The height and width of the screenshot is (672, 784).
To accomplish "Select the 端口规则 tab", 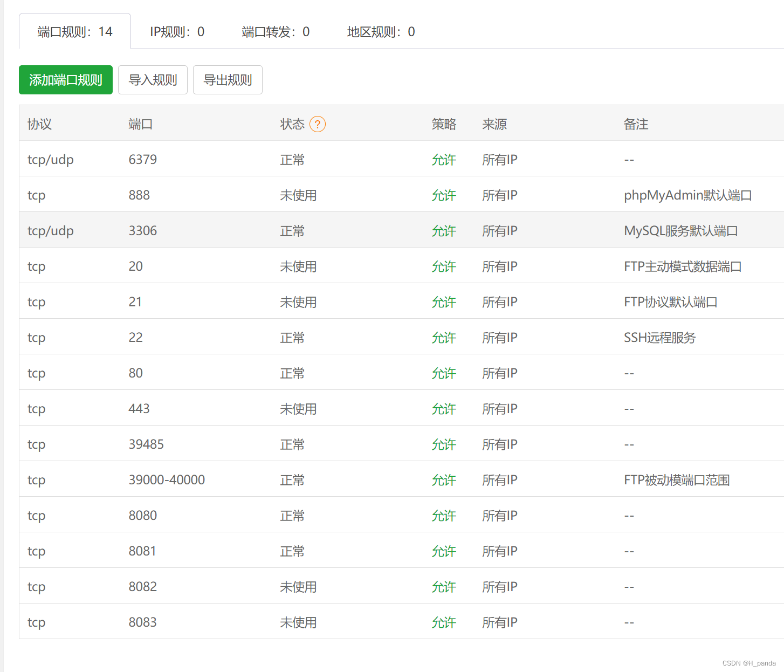I will 74,31.
